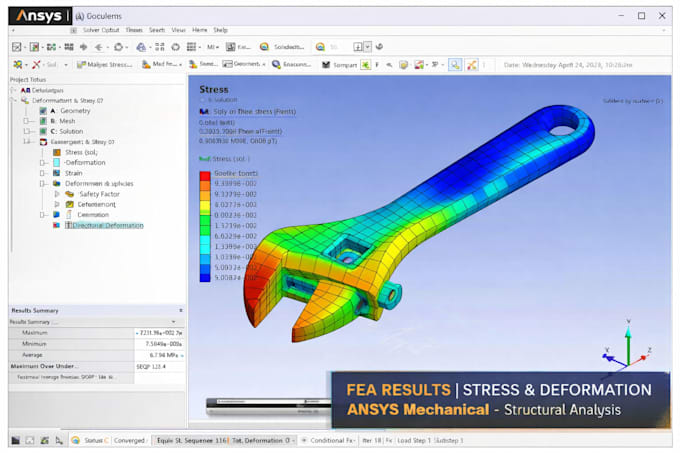Toggle the Solution tree checkbox
Viewport: 680px width, 453px height.
(x=26, y=131)
